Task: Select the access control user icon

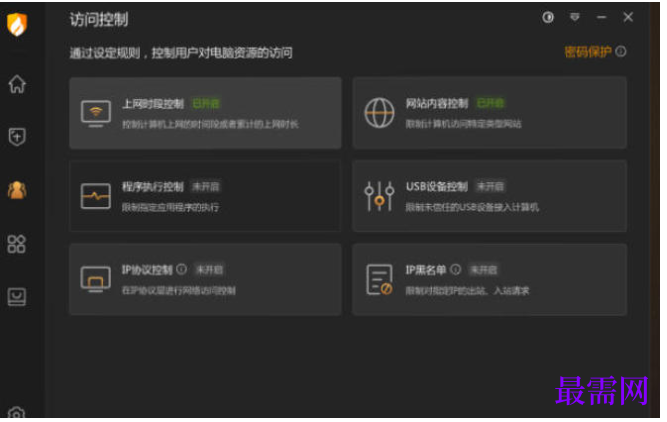Action: click(x=17, y=190)
